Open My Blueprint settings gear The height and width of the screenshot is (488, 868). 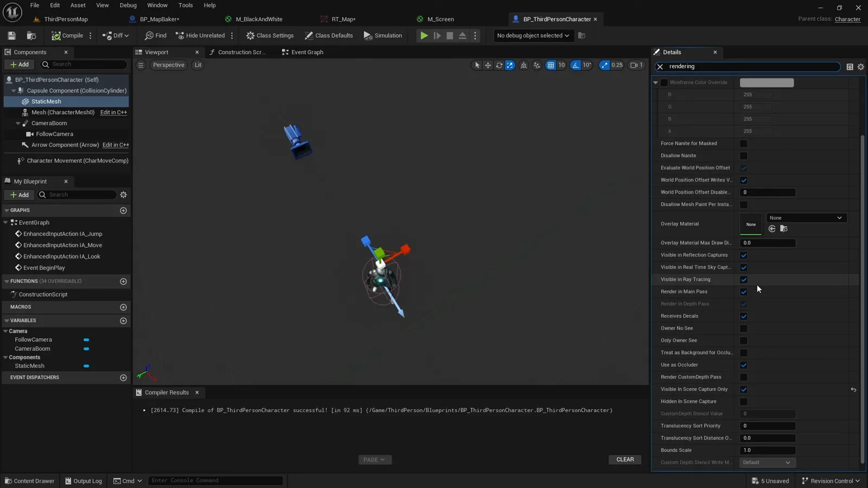(x=123, y=195)
